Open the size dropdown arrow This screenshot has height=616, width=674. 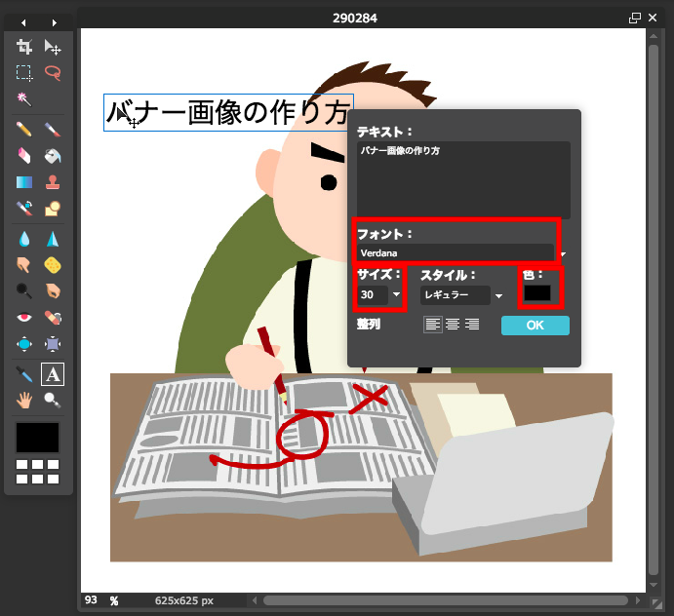(x=396, y=294)
